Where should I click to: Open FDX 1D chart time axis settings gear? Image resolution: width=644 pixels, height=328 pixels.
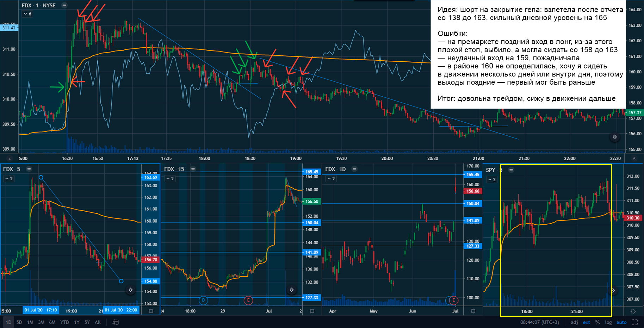pyautogui.click(x=473, y=311)
